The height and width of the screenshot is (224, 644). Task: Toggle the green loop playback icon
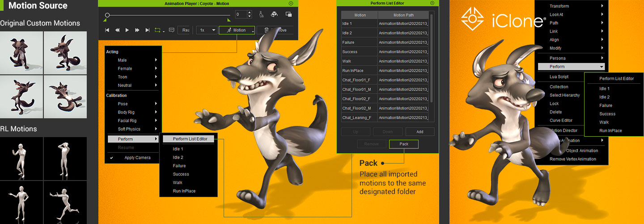coord(158,30)
